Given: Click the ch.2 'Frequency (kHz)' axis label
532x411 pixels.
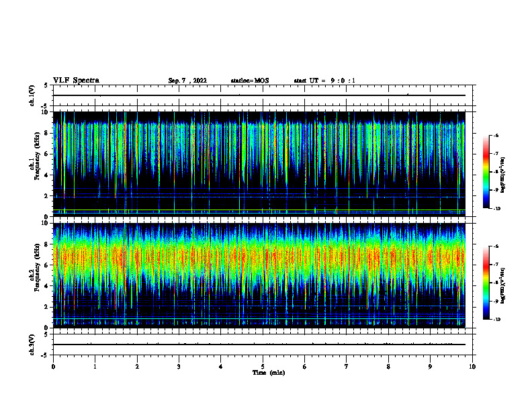Looking at the screenshot, I should click(37, 267).
